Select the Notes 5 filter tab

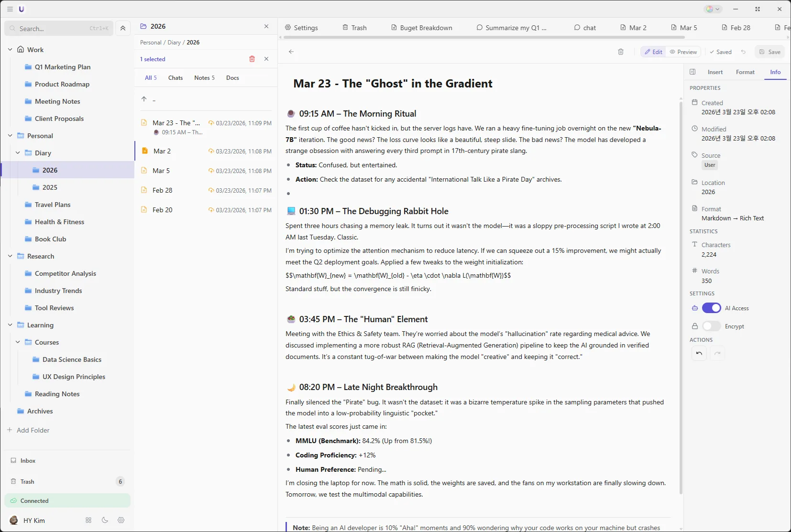pos(204,78)
